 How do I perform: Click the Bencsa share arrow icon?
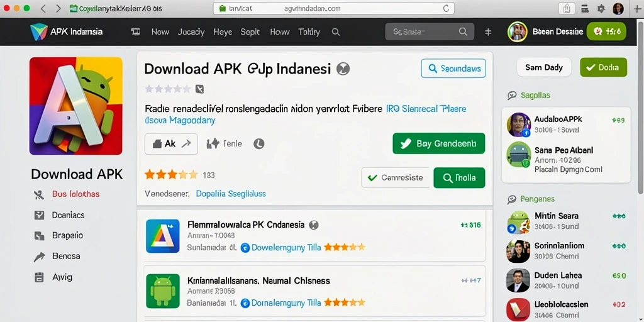pos(39,257)
